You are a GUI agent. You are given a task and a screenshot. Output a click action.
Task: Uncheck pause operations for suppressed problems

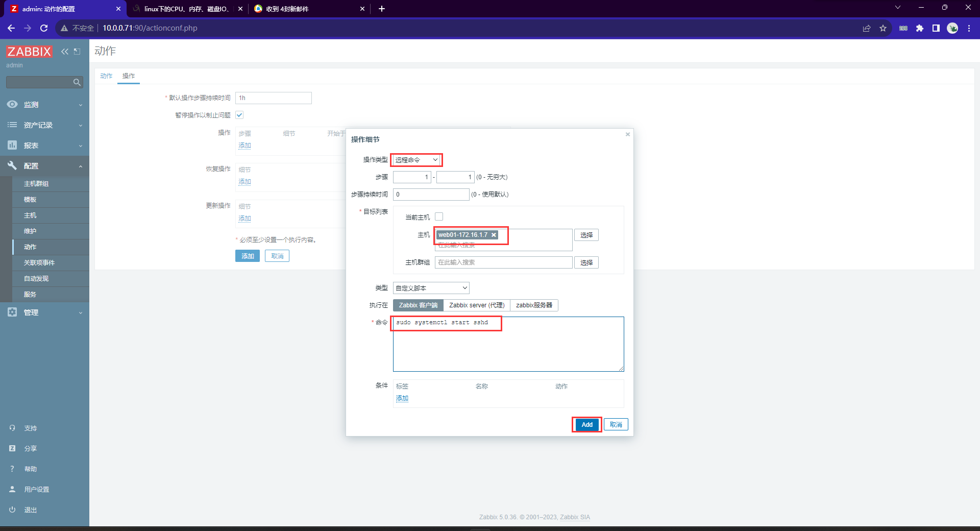coord(239,115)
